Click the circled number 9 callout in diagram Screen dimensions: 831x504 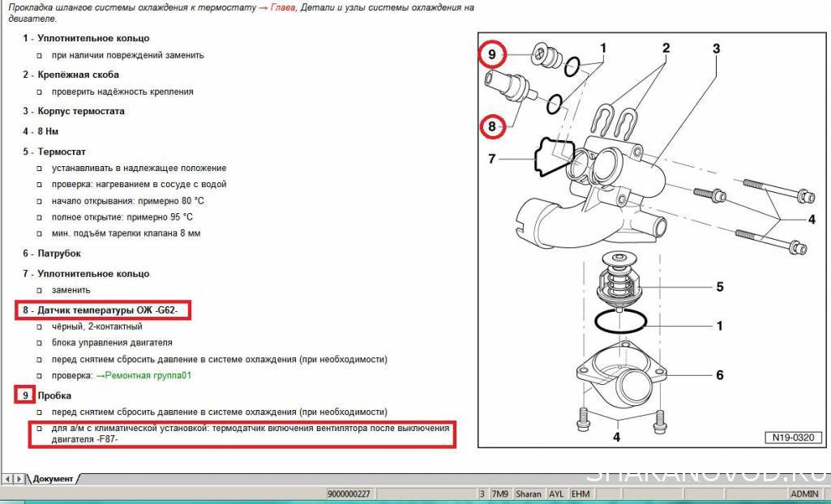point(491,54)
